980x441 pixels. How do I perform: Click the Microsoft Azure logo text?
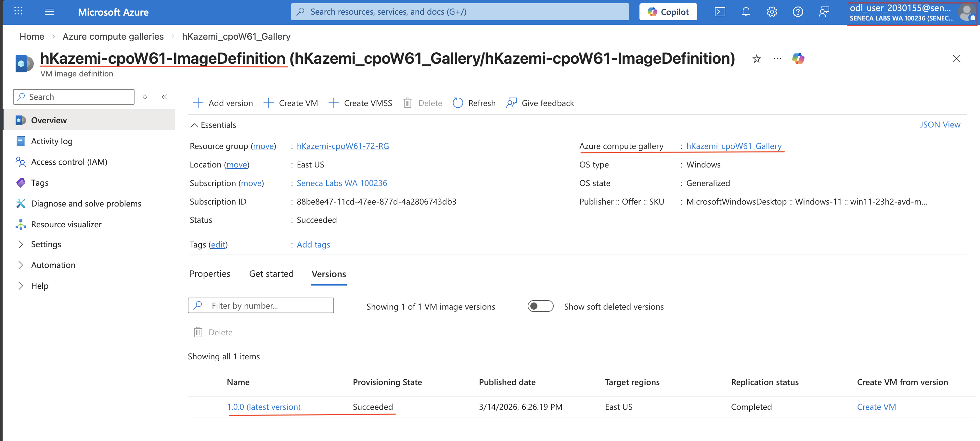tap(113, 12)
